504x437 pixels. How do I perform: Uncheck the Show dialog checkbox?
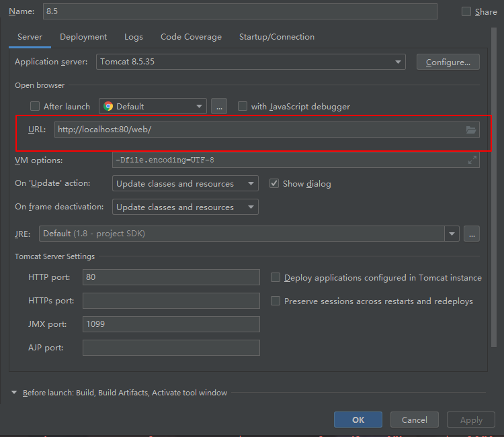pyautogui.click(x=274, y=183)
